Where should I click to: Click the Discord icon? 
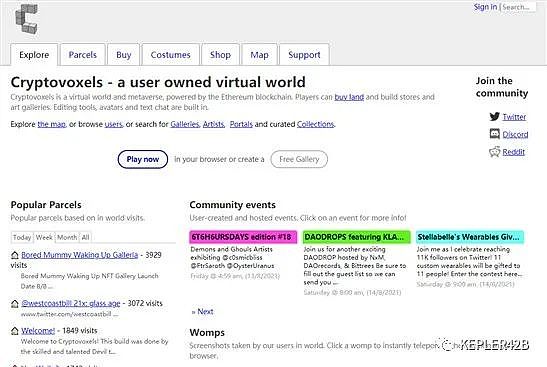494,134
